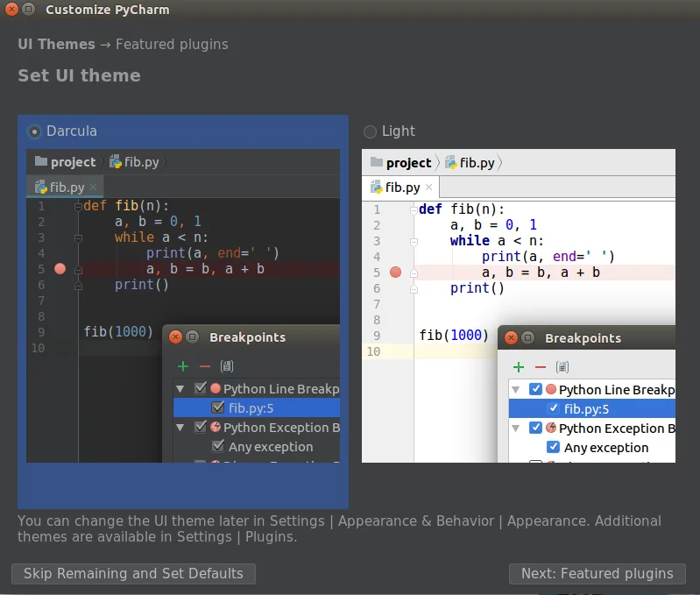The width and height of the screenshot is (700, 595).
Task: Click the window maximize button in title bar
Action: coord(29,9)
